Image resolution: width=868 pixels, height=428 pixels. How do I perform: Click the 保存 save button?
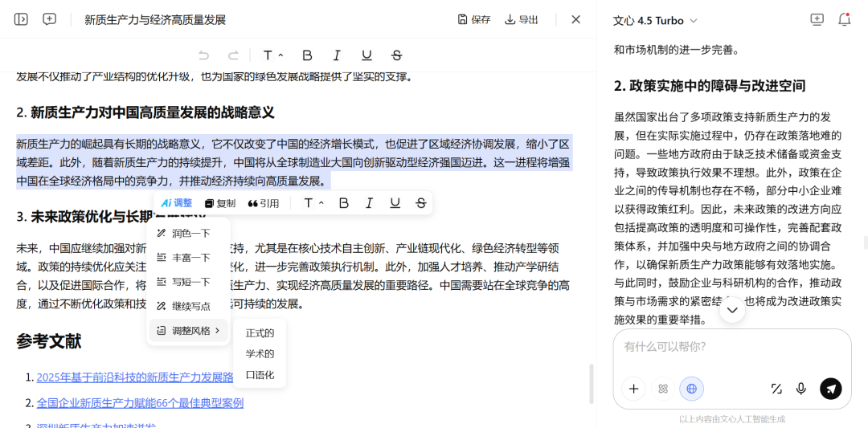tap(473, 19)
